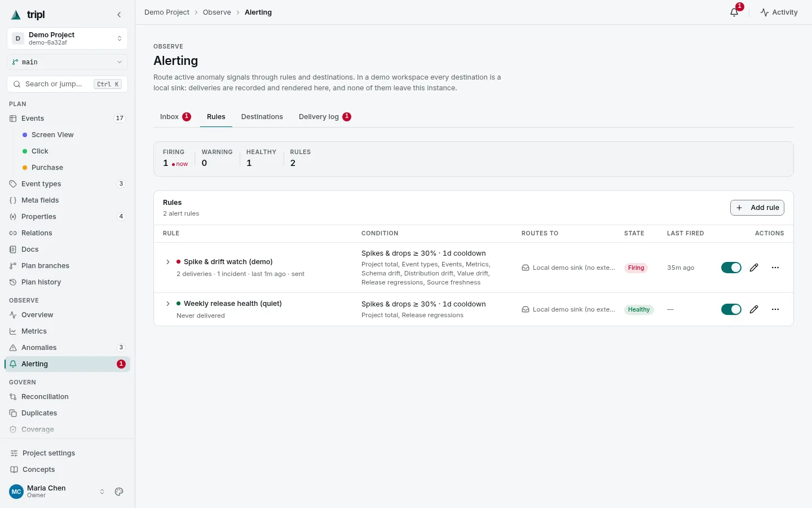Disable the Spike & drift watch rule toggle
This screenshot has width=812, height=508.
coord(731,268)
